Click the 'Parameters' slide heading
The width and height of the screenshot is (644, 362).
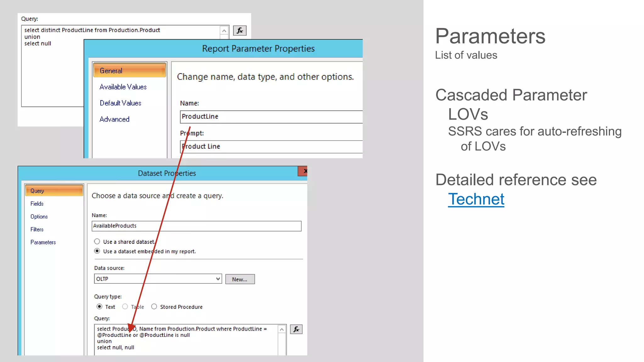click(x=490, y=36)
